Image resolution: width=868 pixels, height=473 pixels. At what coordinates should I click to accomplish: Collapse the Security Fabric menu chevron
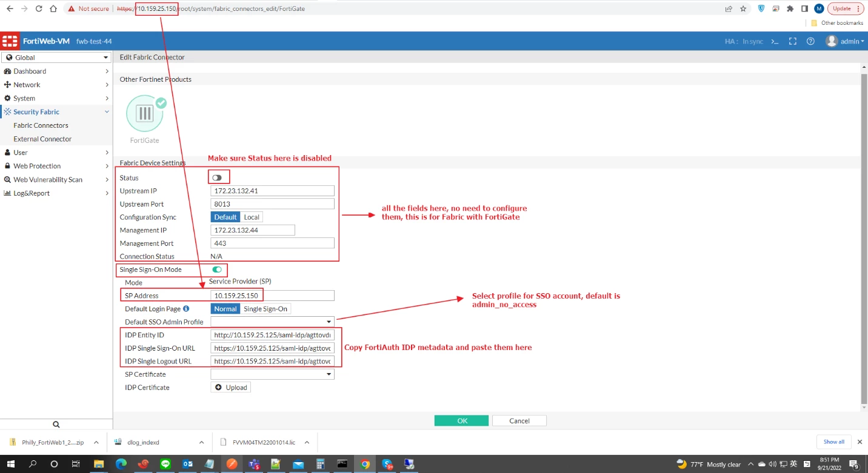tap(107, 112)
